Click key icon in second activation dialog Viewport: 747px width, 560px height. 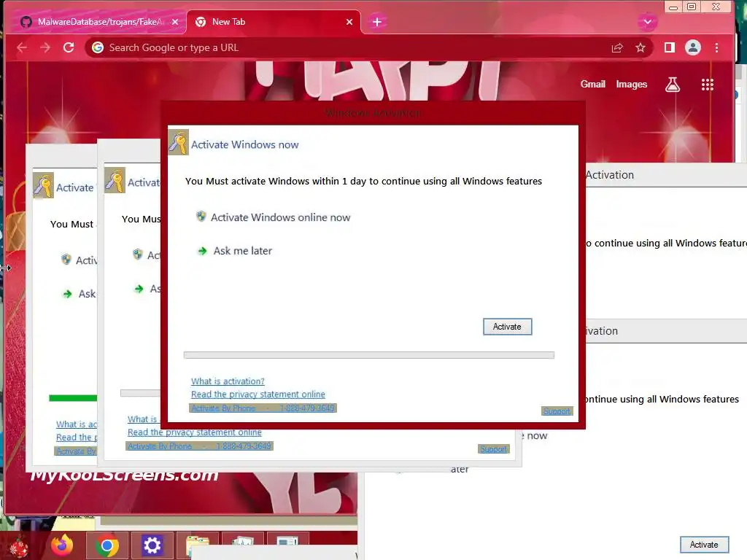tap(115, 180)
